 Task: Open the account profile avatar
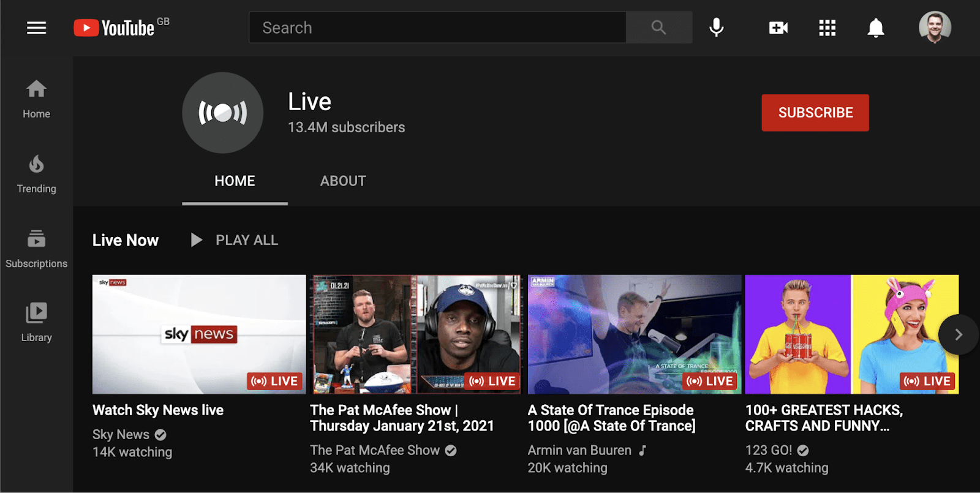point(934,28)
